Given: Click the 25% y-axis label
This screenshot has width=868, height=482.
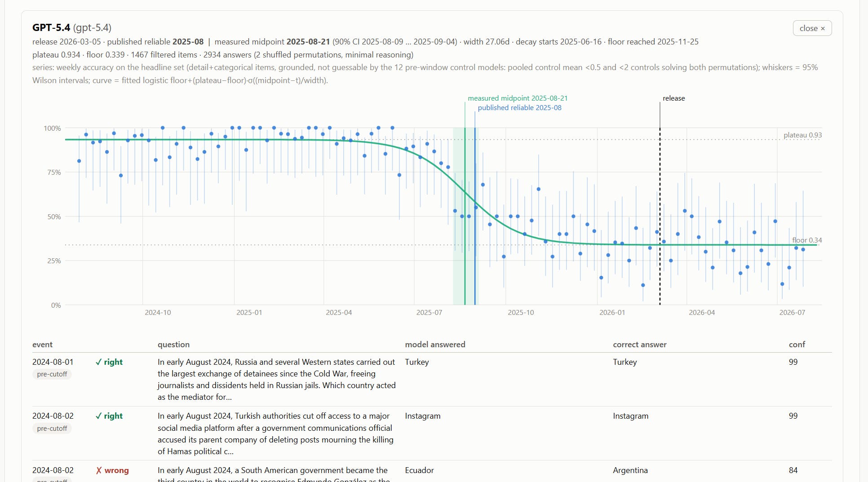Looking at the screenshot, I should (53, 261).
